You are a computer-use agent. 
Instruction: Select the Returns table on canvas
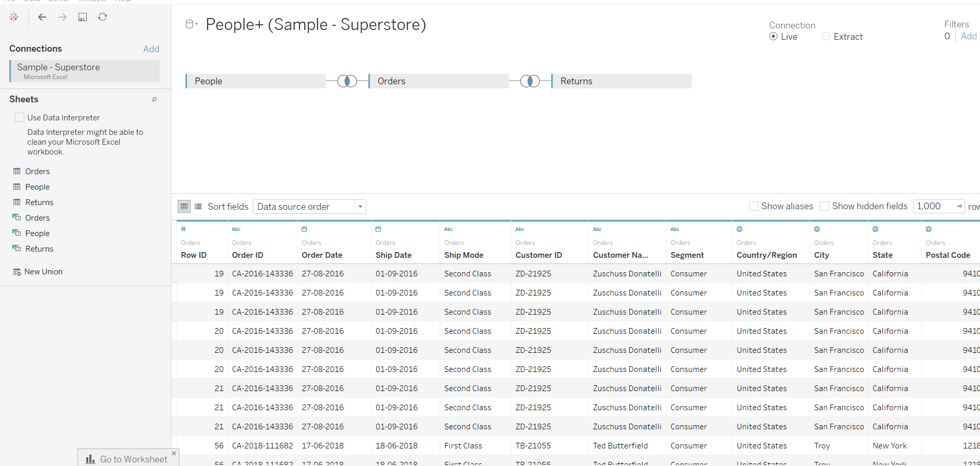(x=621, y=81)
